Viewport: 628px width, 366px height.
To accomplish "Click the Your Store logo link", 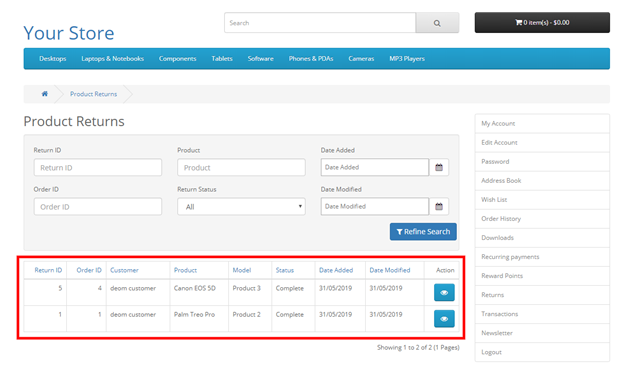I will (69, 33).
